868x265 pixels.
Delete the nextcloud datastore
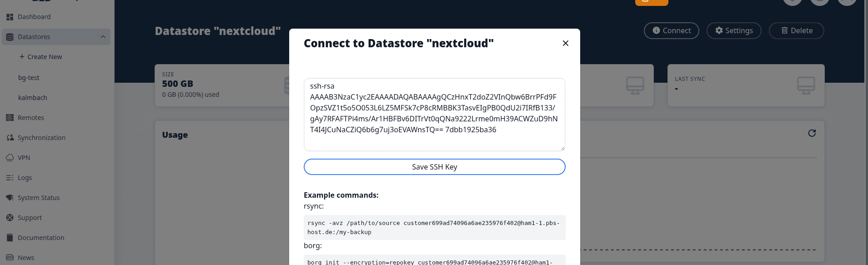point(796,30)
